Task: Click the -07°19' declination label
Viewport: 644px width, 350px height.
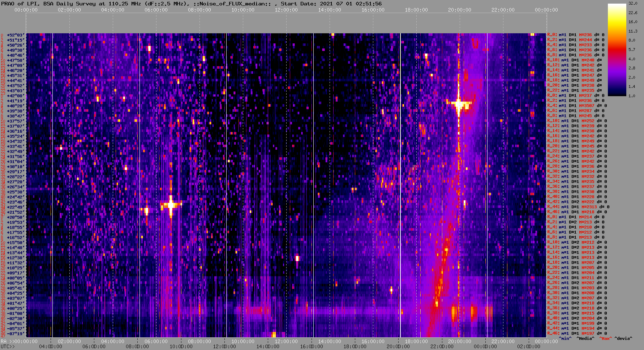Action: coord(15,334)
